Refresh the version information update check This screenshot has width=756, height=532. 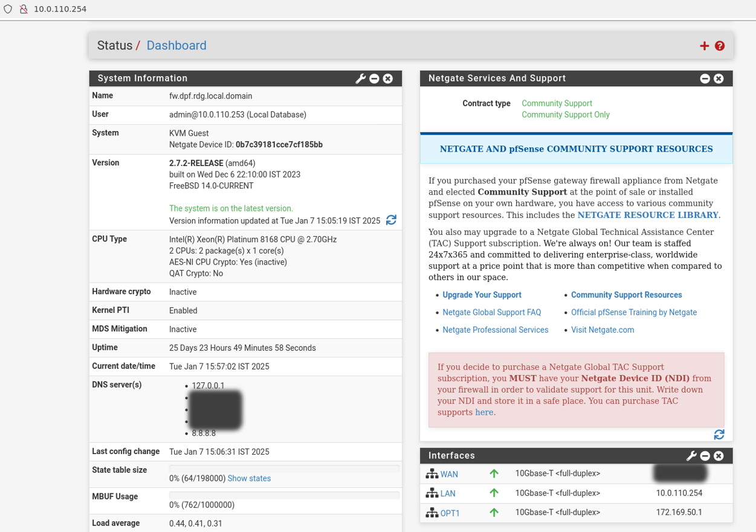pos(391,220)
